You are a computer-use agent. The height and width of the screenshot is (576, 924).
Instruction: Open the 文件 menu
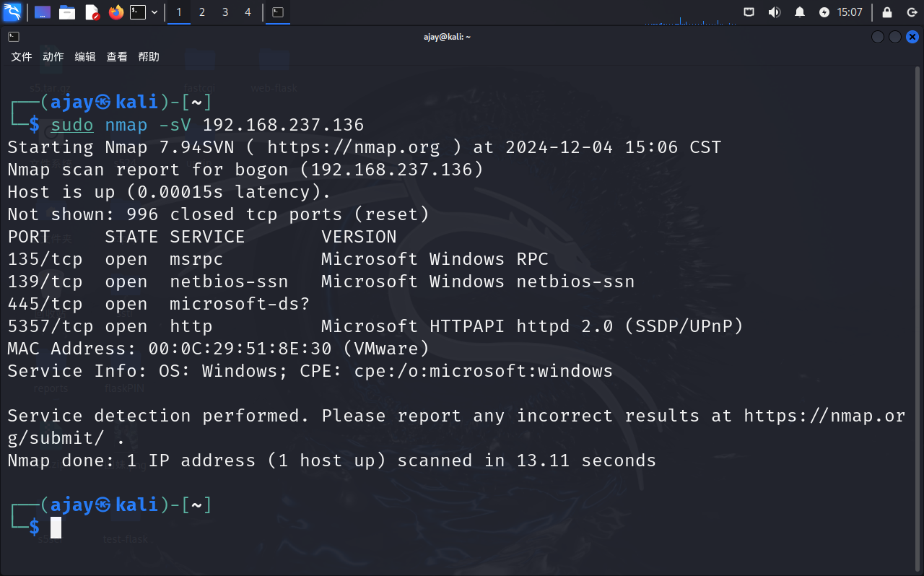[22, 57]
